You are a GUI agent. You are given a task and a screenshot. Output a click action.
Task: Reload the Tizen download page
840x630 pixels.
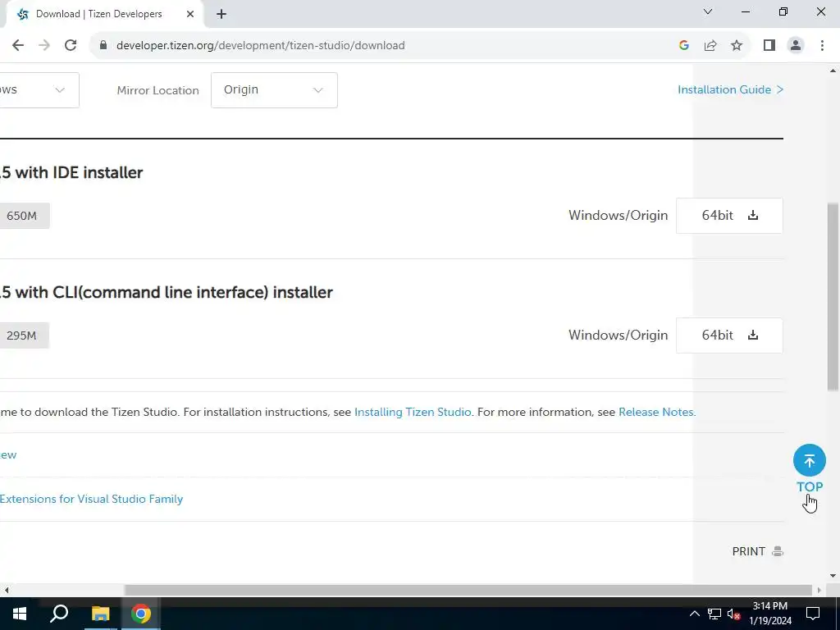[x=71, y=46]
